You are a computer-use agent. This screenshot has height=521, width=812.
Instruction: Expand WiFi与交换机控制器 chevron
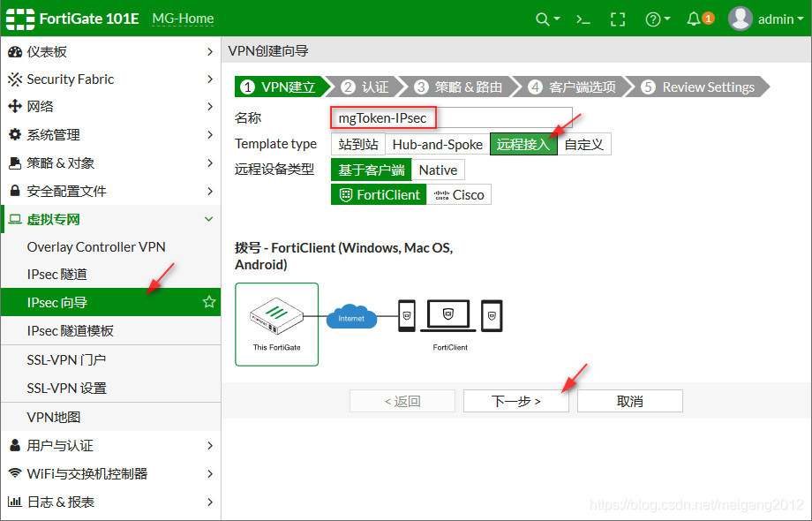coord(210,473)
